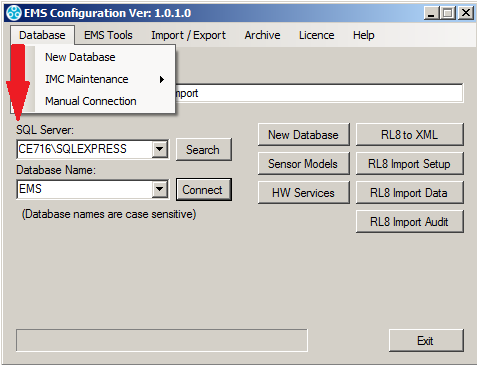Expand the SQL Server dropdown arrow
This screenshot has width=477, height=365.
160,149
